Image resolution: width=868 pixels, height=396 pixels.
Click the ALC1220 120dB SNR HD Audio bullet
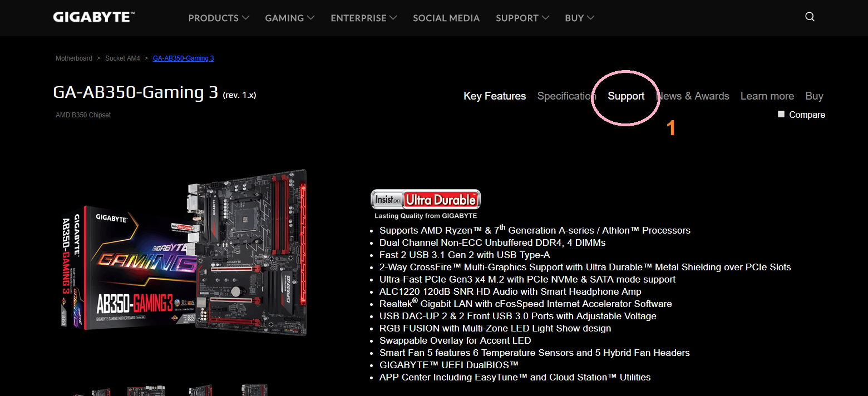[x=510, y=292]
